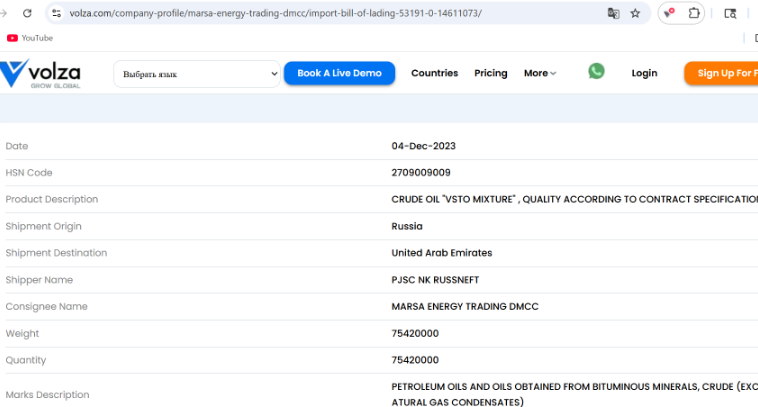Click the HSN Code label

(x=29, y=173)
